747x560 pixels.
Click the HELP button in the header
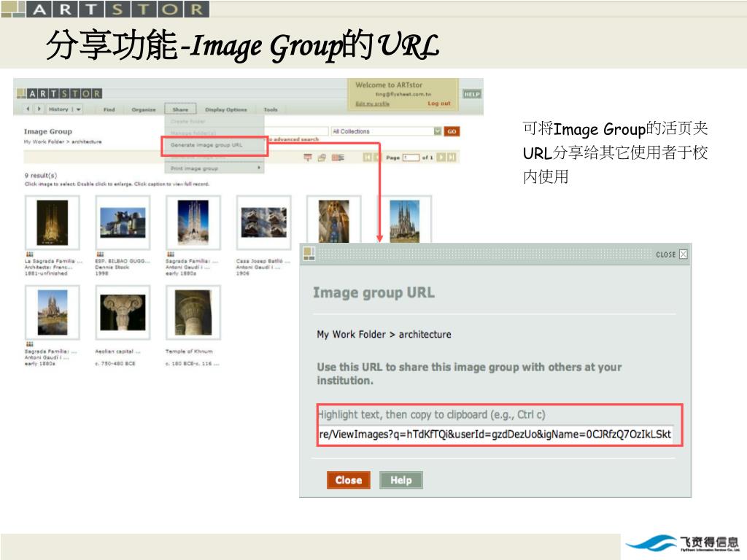coord(472,94)
